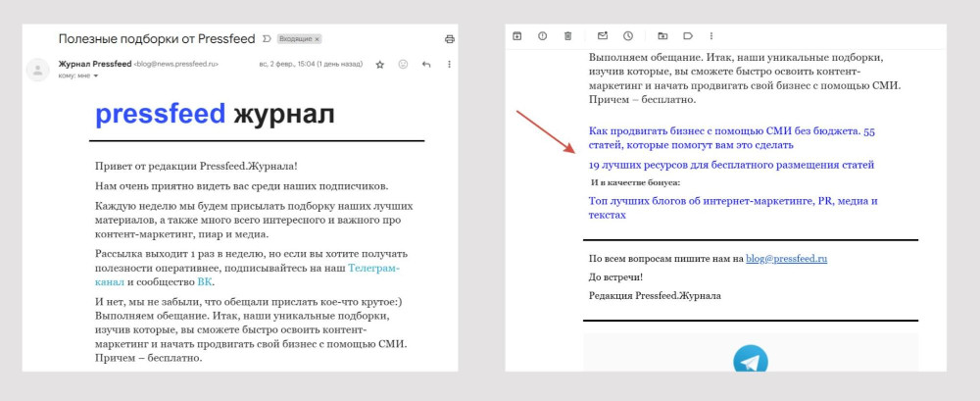The height and width of the screenshot is (401, 980).
Task: Click the signature 'Редакция Pressfeed.Журнала'
Action: [655, 296]
